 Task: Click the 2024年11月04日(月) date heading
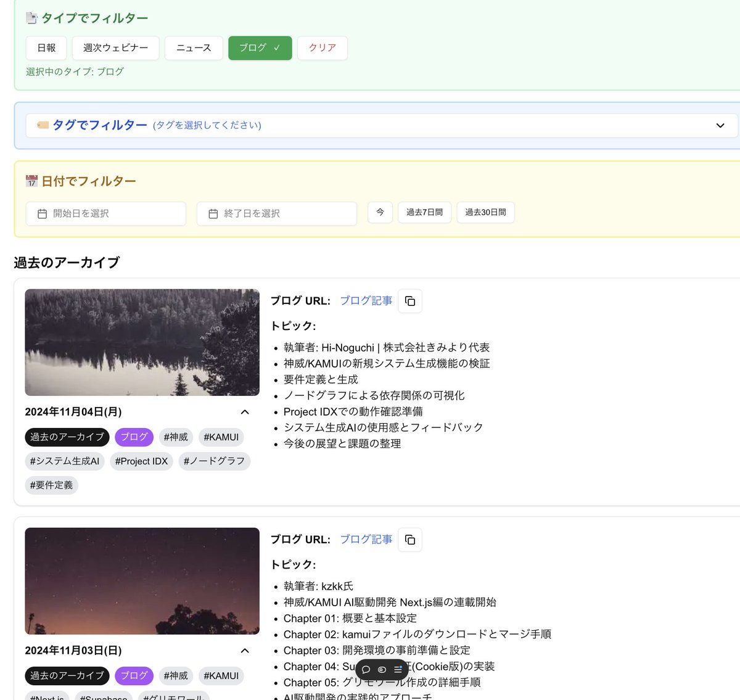pyautogui.click(x=73, y=412)
